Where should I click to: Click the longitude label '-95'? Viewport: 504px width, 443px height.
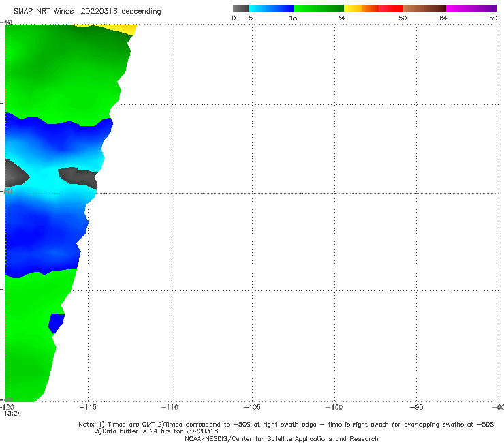pos(416,407)
